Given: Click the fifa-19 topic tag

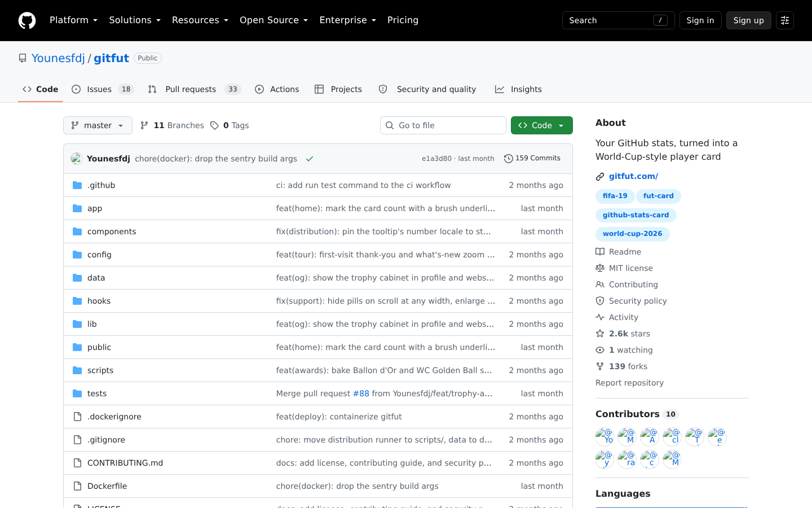Looking at the screenshot, I should tap(615, 196).
